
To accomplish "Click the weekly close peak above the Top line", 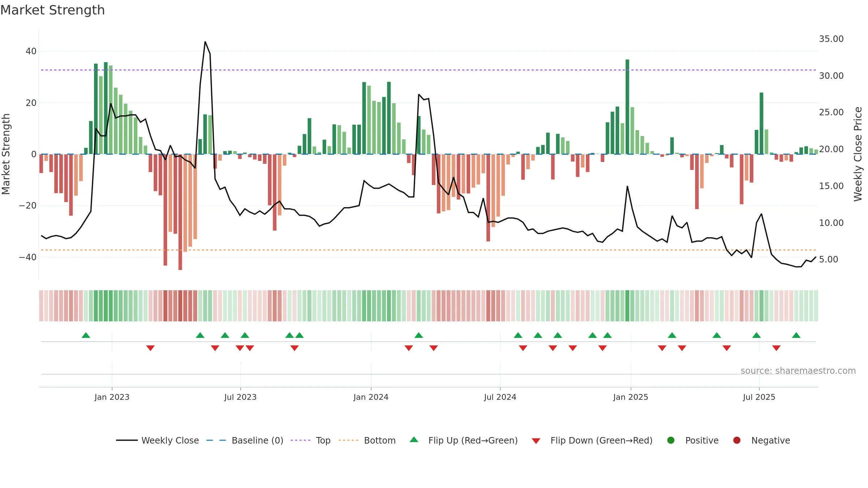I will point(205,42).
